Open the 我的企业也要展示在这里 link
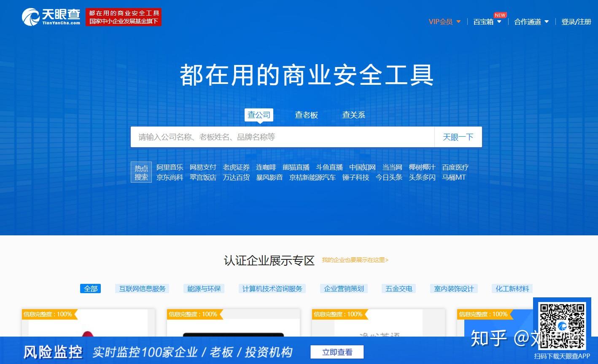 (355, 260)
